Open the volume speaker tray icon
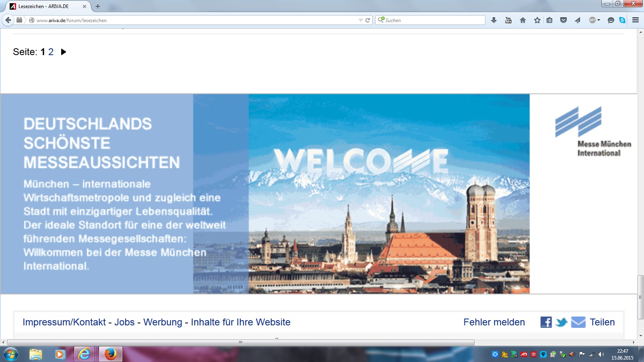Viewport: 644px width, 362px height. 601,354
